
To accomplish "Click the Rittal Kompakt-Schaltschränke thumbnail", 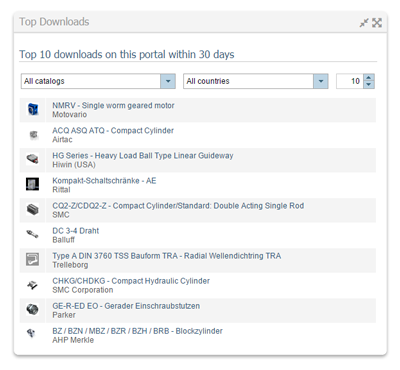I will click(x=32, y=184).
